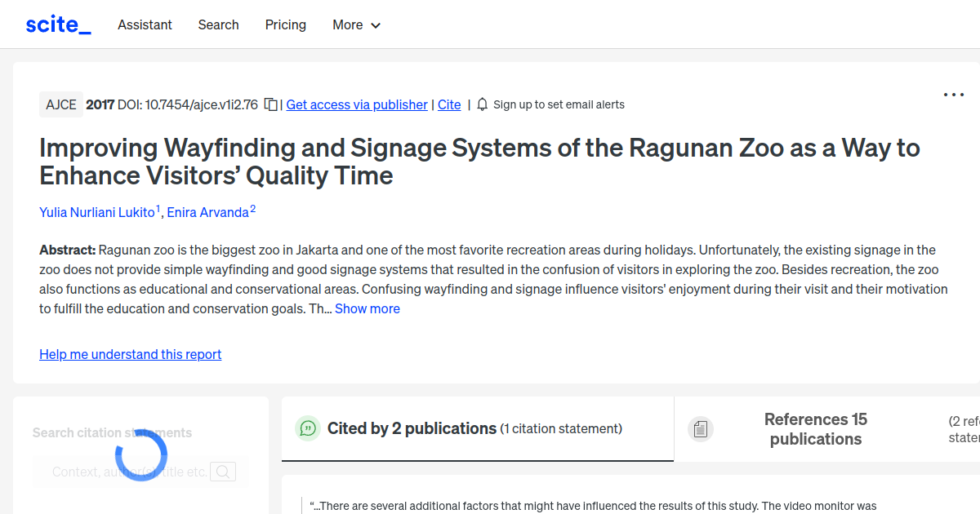This screenshot has width=980, height=514.
Task: Click the citation search magnifier icon
Action: pos(223,472)
